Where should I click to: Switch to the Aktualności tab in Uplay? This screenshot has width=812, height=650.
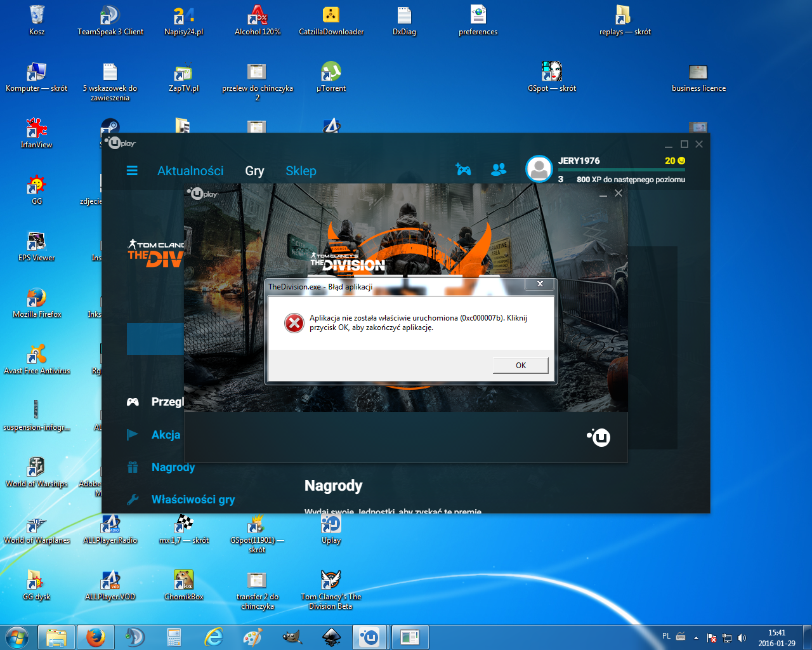190,171
